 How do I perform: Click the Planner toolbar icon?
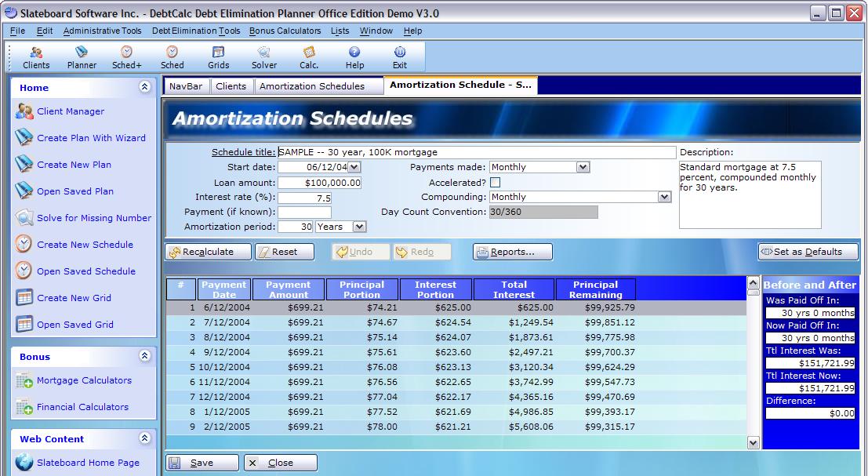82,57
